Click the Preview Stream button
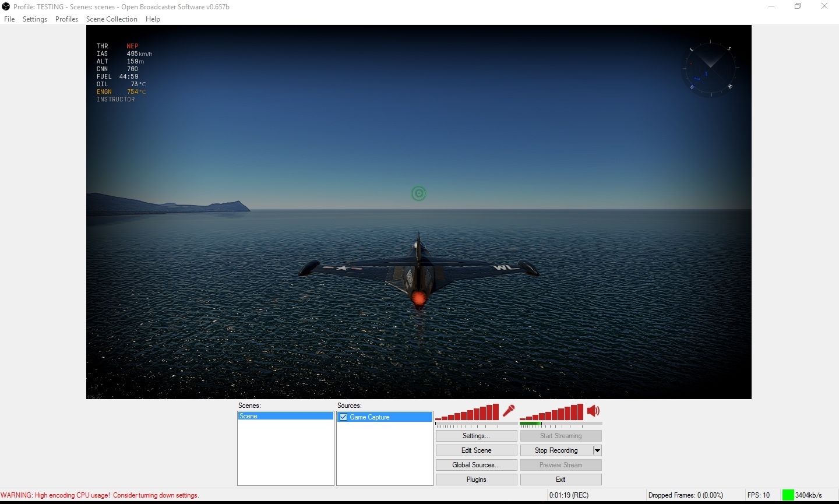This screenshot has width=839, height=504. click(x=560, y=465)
